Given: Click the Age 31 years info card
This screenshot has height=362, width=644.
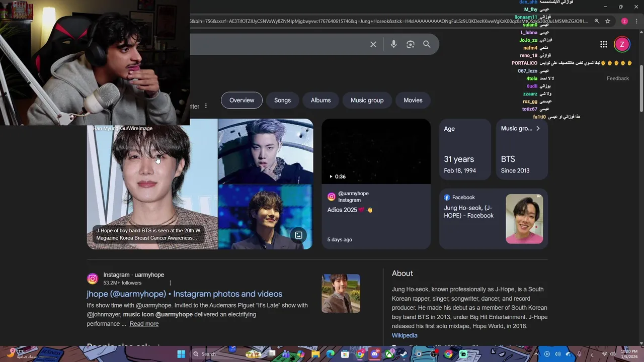Looking at the screenshot, I should pos(465,149).
